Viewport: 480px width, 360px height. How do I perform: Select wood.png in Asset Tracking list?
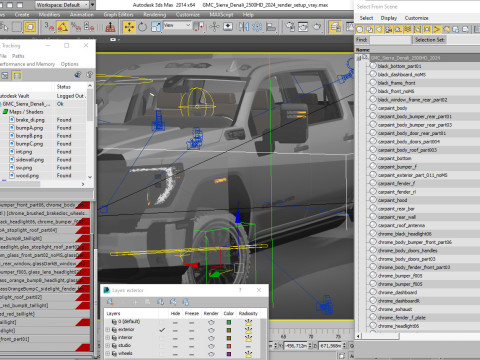(27, 176)
